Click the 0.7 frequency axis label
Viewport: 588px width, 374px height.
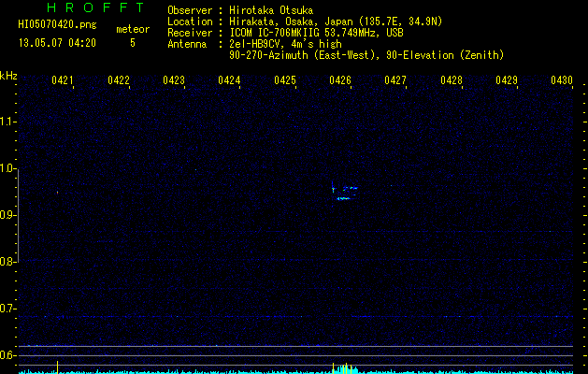(x=7, y=309)
